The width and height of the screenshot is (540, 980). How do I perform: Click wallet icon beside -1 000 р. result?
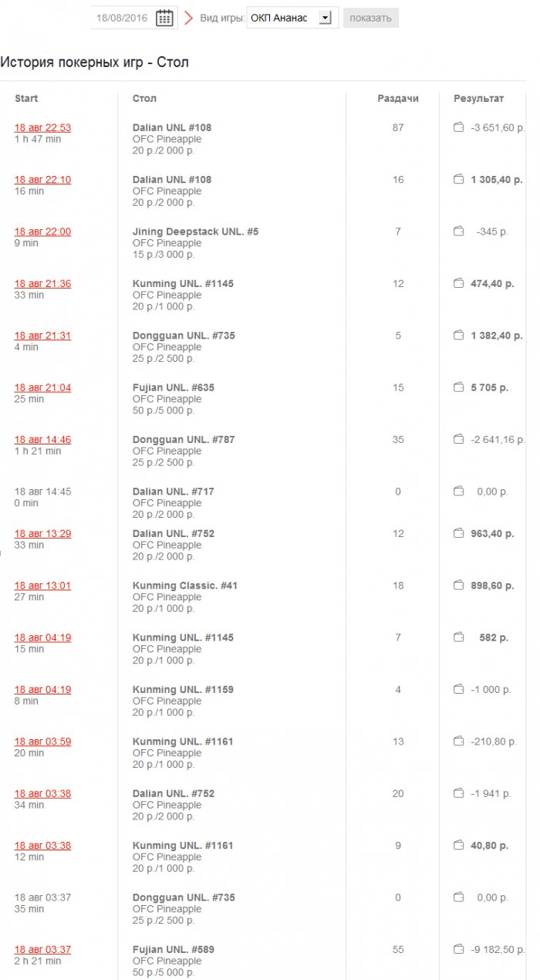[x=458, y=689]
